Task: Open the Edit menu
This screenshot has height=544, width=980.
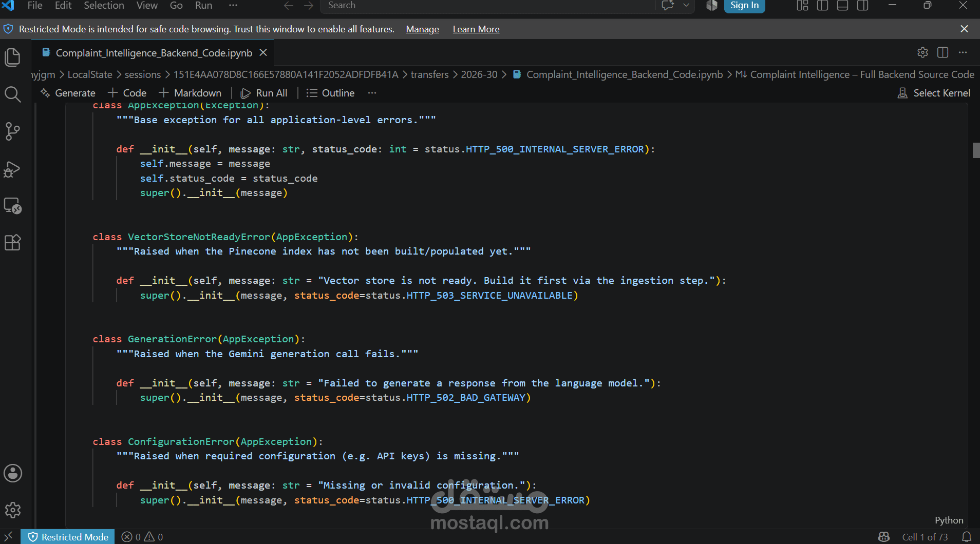Action: [x=63, y=5]
